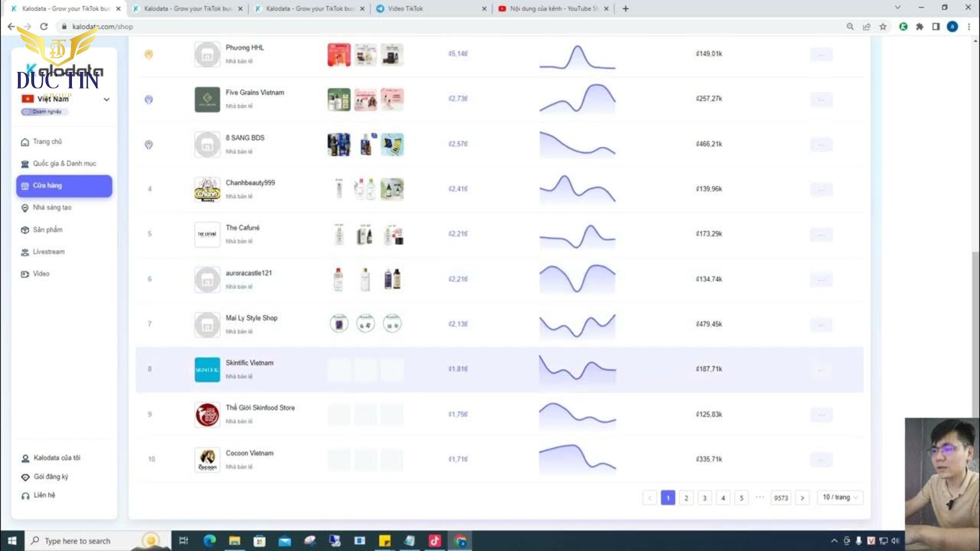The height and width of the screenshot is (551, 980).
Task: Click Cocoon Vietnam shop logo
Action: point(207,460)
